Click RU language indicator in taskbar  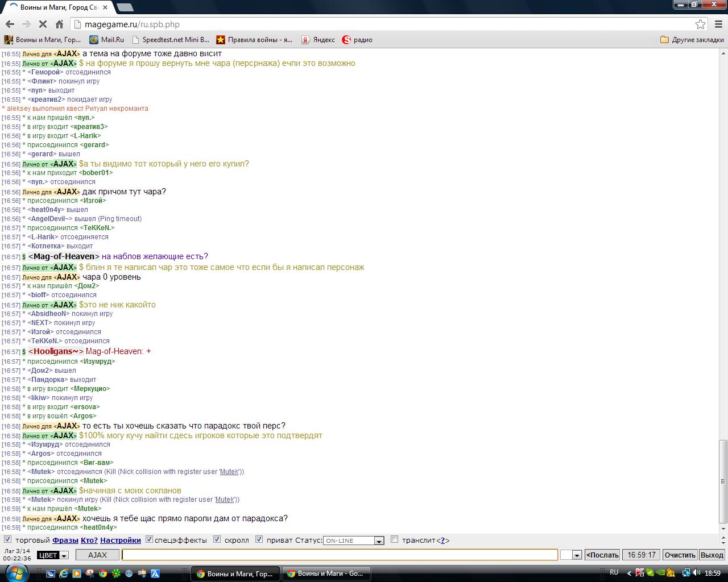[x=614, y=572]
